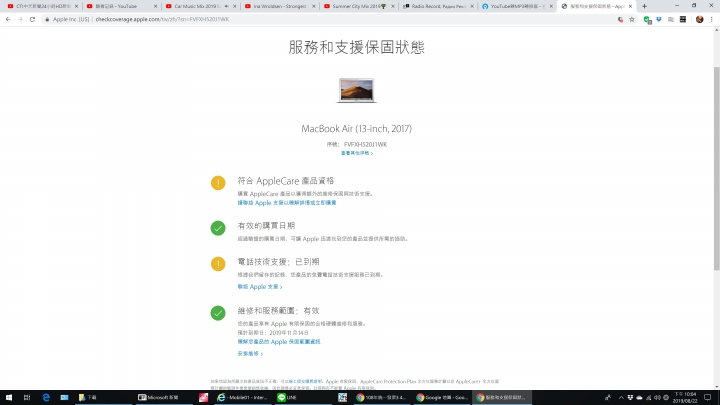Click the yellow warning icon beside phone support expired

click(218, 264)
